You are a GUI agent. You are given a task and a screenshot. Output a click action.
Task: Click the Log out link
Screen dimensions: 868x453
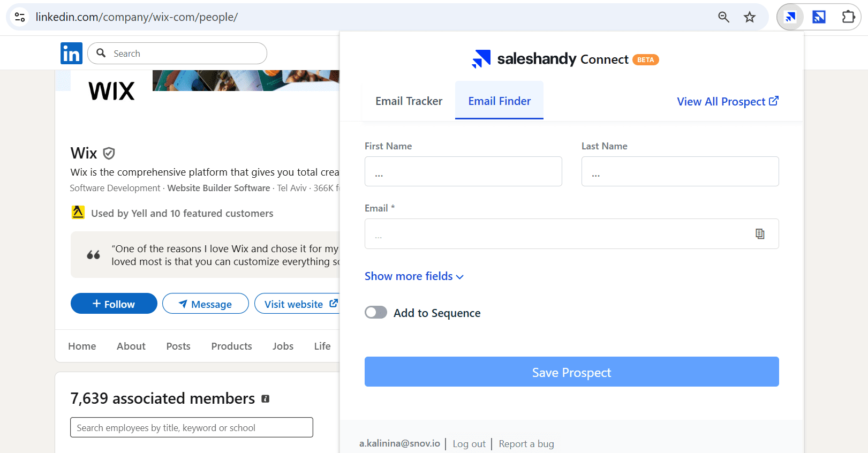coord(469,444)
